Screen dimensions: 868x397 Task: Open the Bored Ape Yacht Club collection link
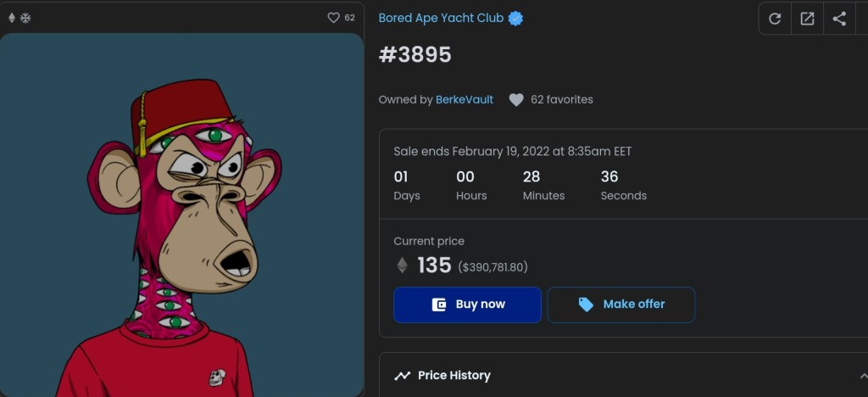point(441,18)
